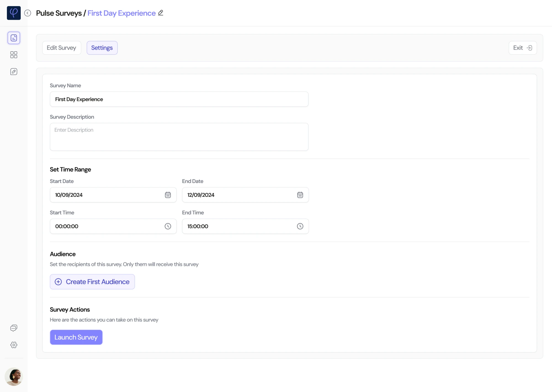Open the edit note icon in sidebar
The width and height of the screenshot is (552, 392).
[x=14, y=72]
